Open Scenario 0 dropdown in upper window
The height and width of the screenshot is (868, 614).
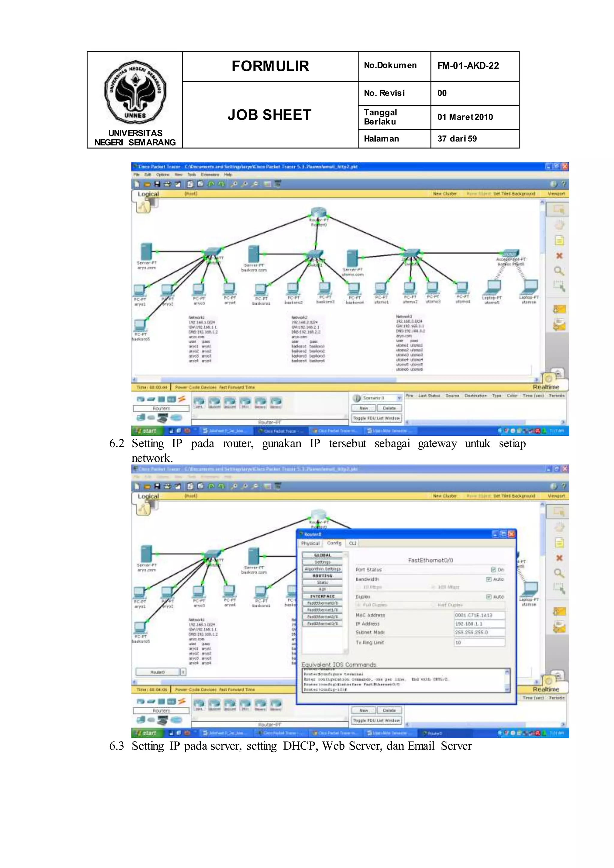pos(399,398)
